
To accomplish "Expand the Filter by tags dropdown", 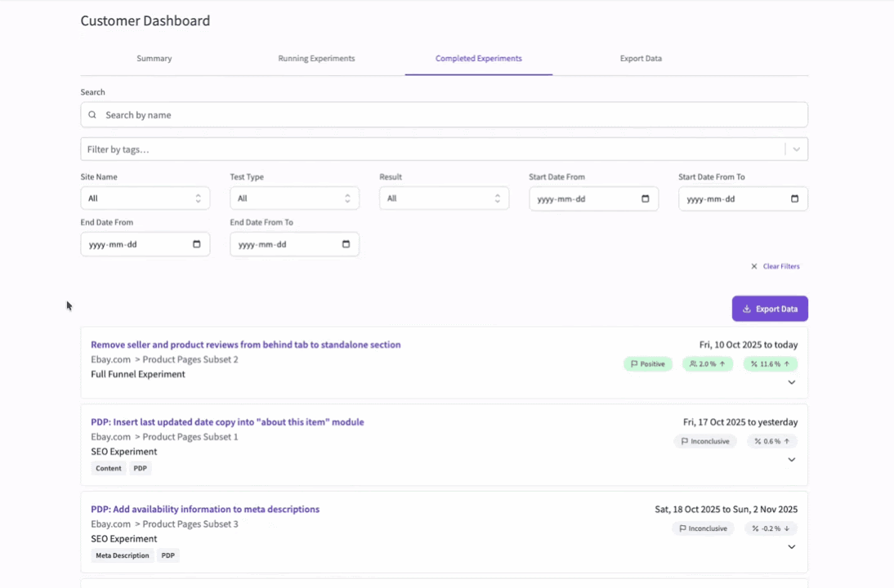I will [796, 149].
